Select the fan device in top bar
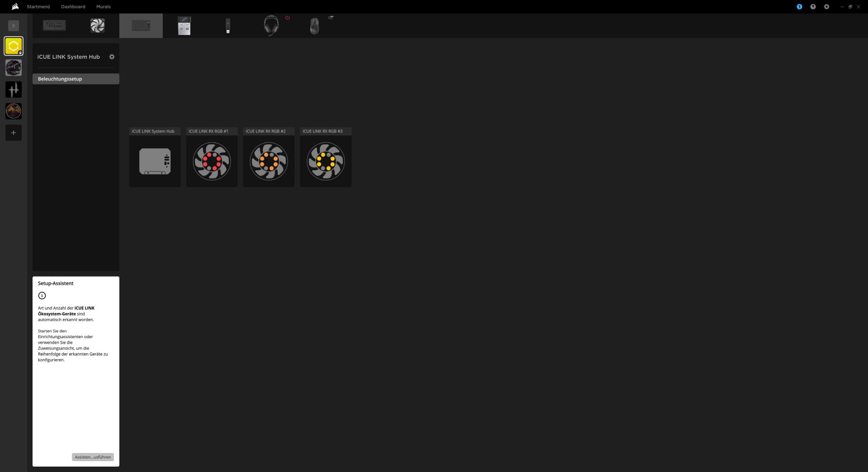Image resolution: width=868 pixels, height=472 pixels. (x=98, y=26)
